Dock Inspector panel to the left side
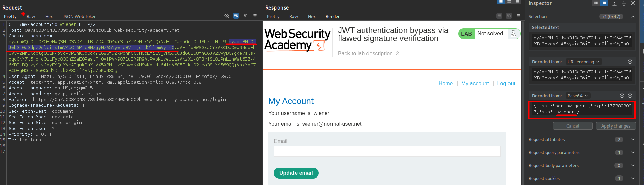Screen dimensions: 644x185 (596, 3)
